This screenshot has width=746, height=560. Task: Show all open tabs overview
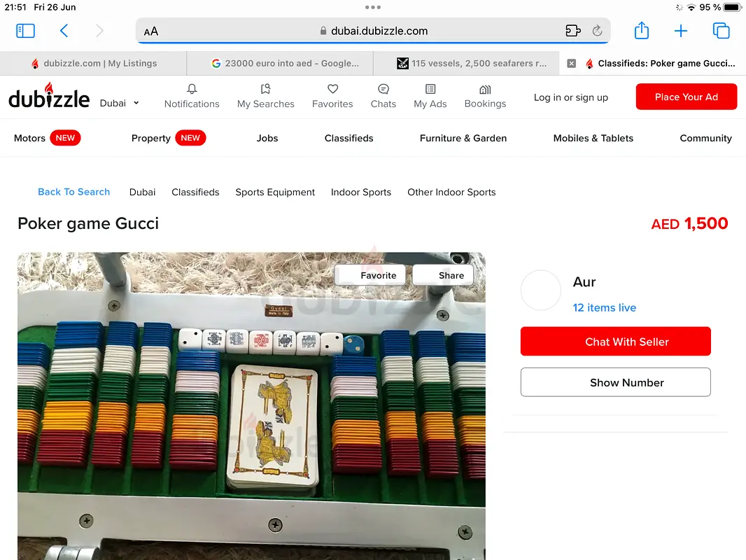pyautogui.click(x=722, y=31)
